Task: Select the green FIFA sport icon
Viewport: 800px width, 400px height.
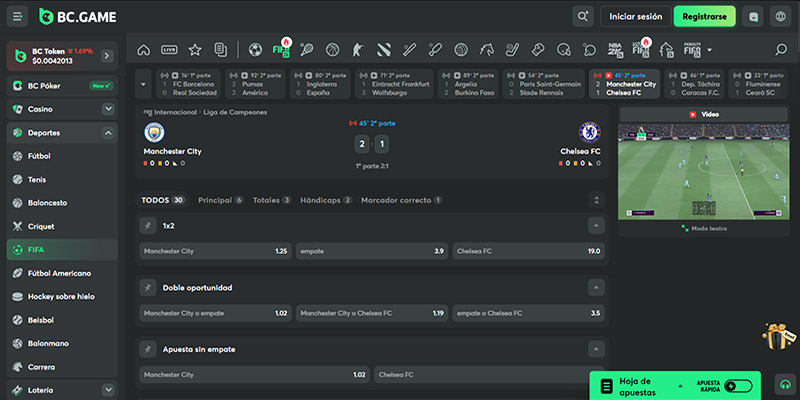Action: tap(281, 48)
